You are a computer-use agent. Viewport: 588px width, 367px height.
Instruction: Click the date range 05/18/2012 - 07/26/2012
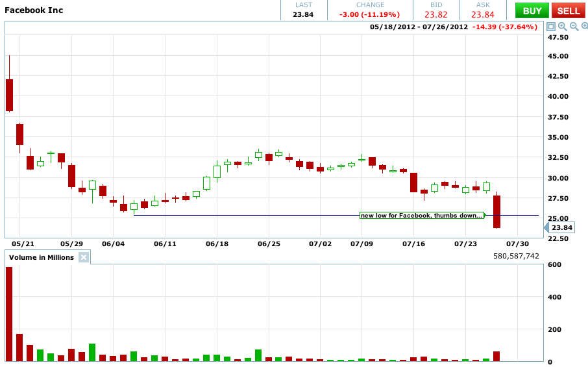tap(419, 27)
